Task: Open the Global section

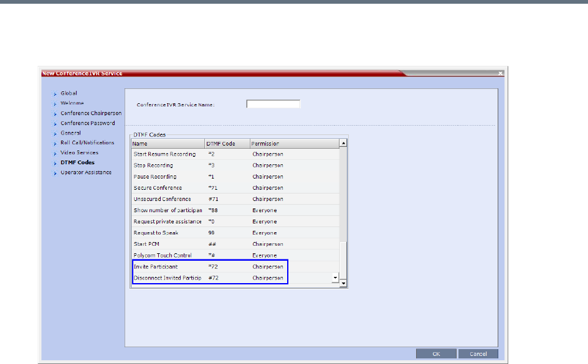Action: pyautogui.click(x=69, y=93)
